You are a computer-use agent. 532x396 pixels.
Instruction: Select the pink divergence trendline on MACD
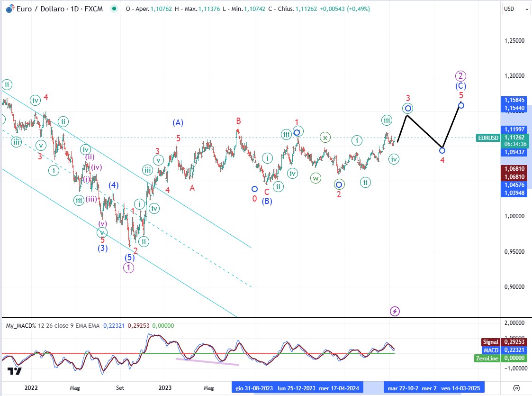(x=207, y=362)
